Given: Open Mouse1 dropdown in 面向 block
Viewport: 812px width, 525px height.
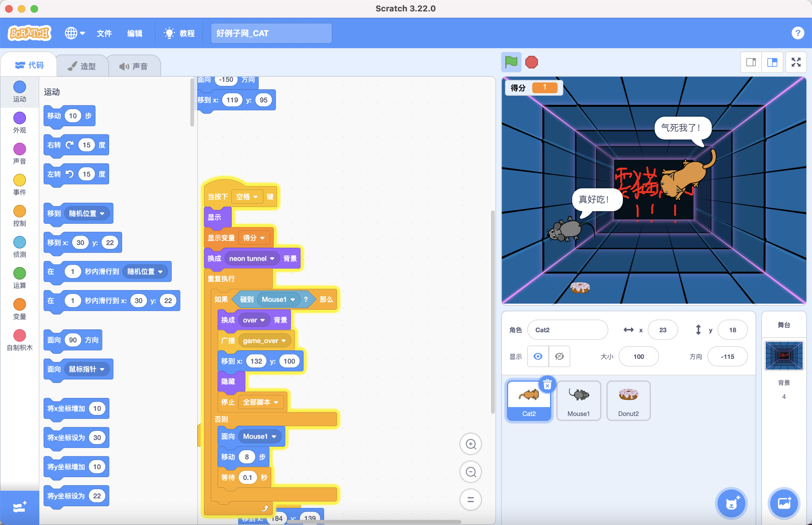Looking at the screenshot, I should (259, 436).
